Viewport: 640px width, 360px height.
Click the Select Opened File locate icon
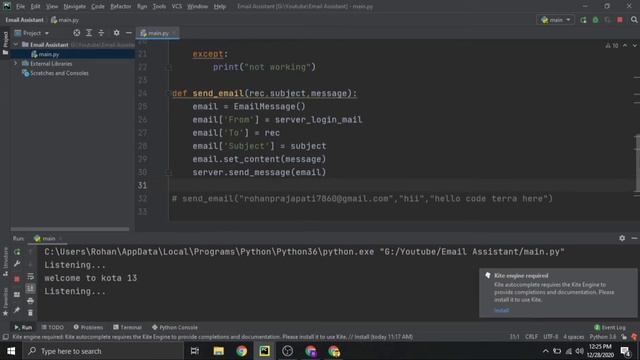point(76,33)
